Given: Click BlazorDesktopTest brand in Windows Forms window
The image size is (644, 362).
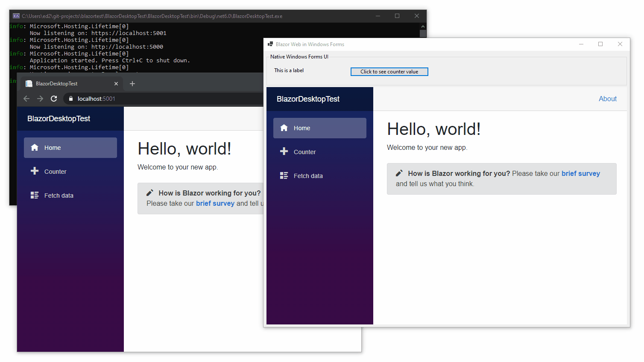Looking at the screenshot, I should coord(308,99).
